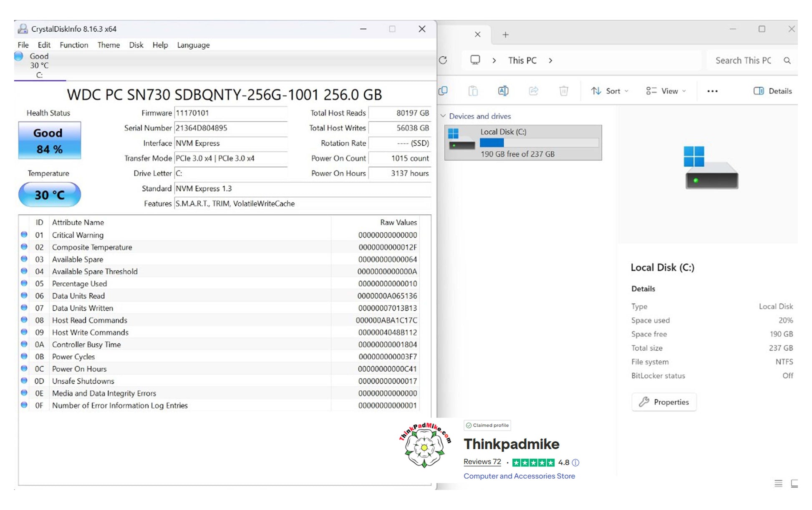The height and width of the screenshot is (510, 812).
Task: Expand chevron after This PC breadcrumb
Action: tap(551, 60)
